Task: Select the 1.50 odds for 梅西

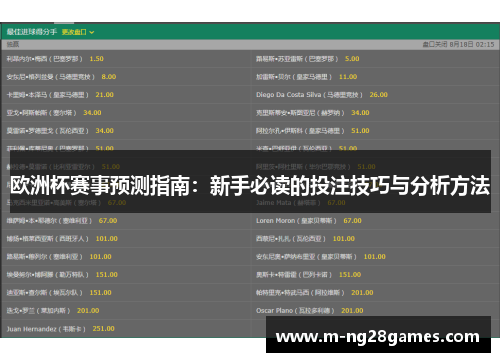Action: point(97,59)
